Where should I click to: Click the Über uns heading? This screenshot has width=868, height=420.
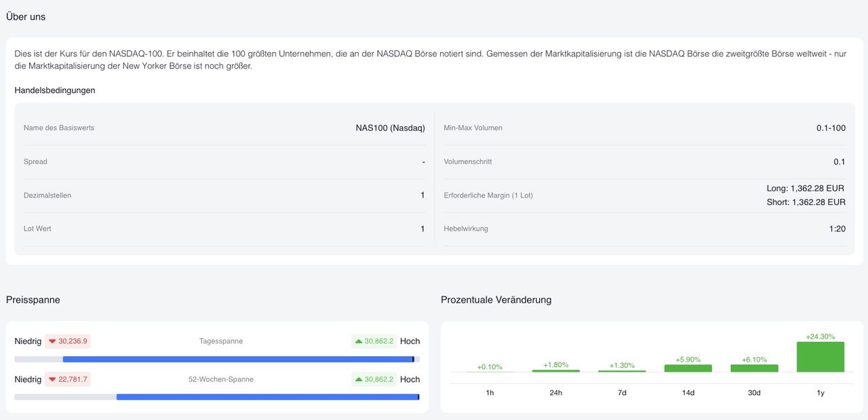[x=26, y=16]
